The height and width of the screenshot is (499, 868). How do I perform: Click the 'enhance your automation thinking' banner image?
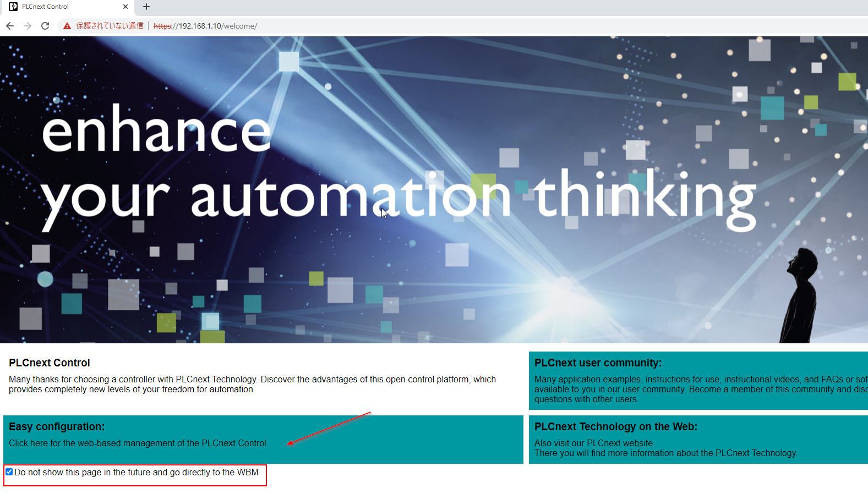434,190
